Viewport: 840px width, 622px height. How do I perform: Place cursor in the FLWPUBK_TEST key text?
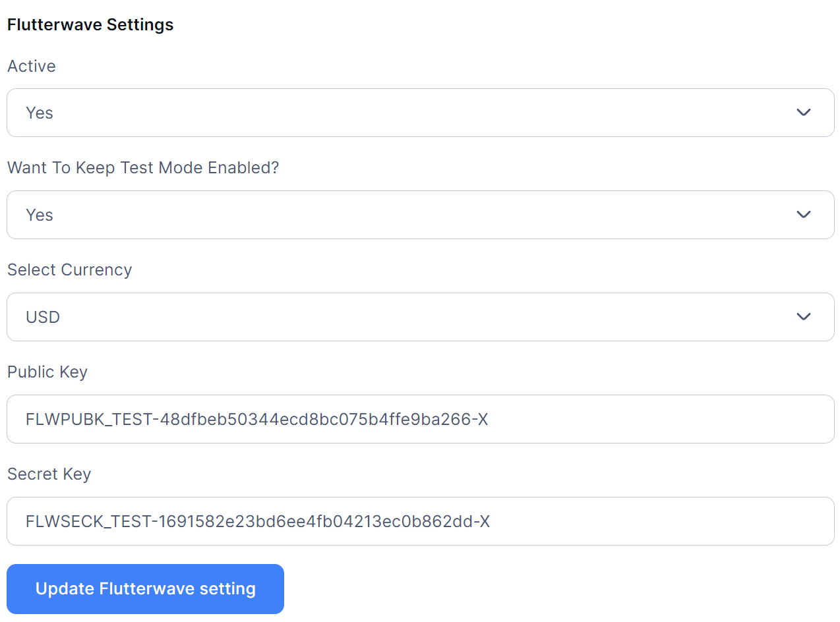256,419
